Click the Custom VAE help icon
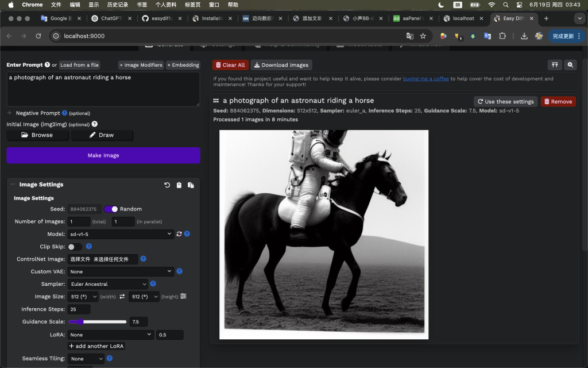Screen dimensions: 588x368 click(x=180, y=271)
